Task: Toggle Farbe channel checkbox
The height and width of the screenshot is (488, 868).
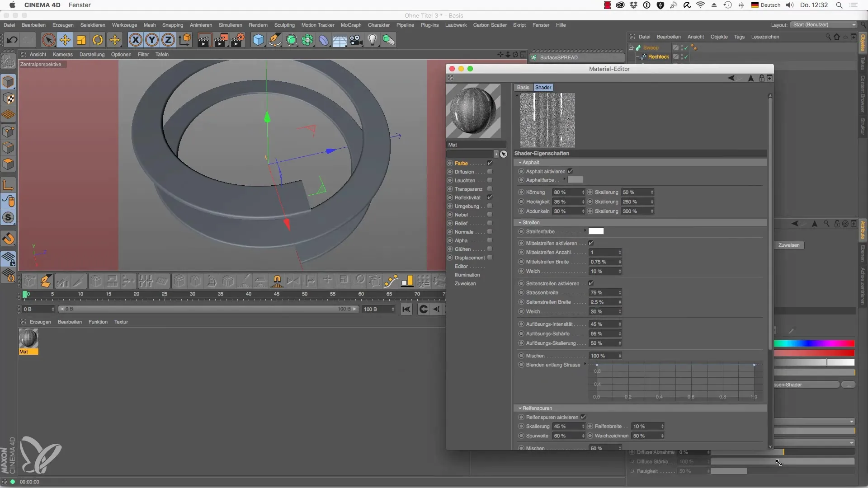Action: [490, 163]
